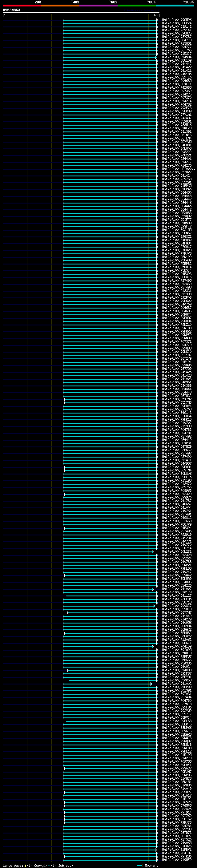Select the UniRef100_A9NP21 label

(177, 565)
